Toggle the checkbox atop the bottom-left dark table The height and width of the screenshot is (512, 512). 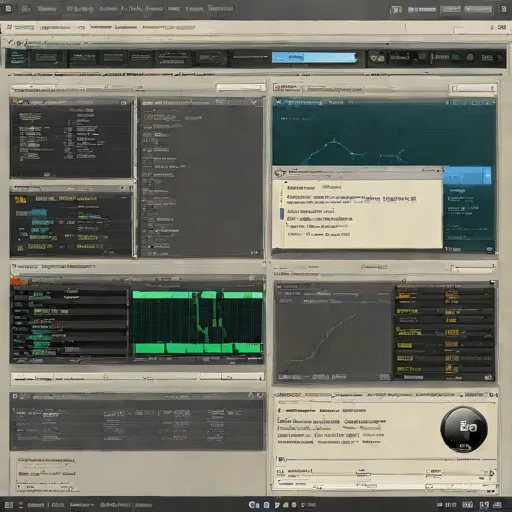tap(15, 396)
